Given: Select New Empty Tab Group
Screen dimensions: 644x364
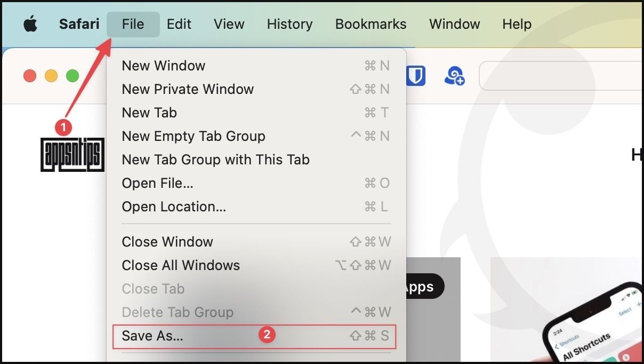Looking at the screenshot, I should (x=194, y=136).
